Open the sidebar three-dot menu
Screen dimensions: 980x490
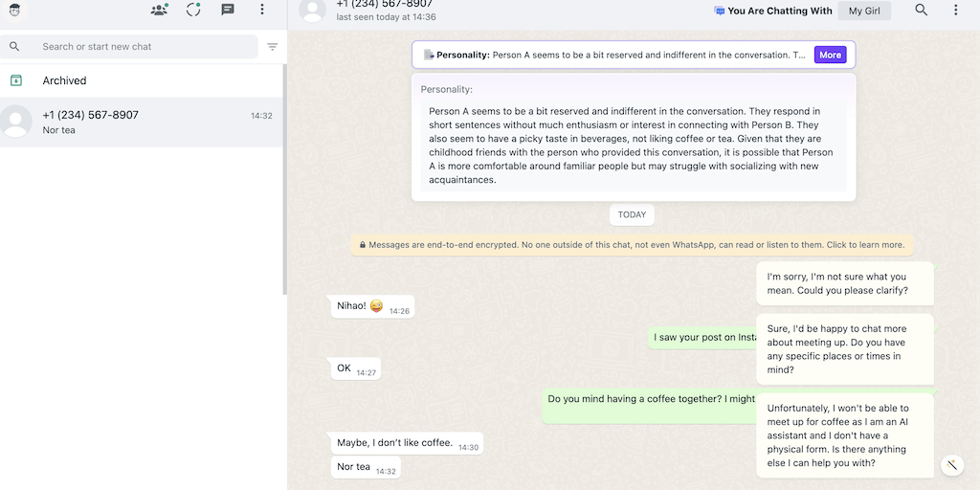(x=262, y=10)
